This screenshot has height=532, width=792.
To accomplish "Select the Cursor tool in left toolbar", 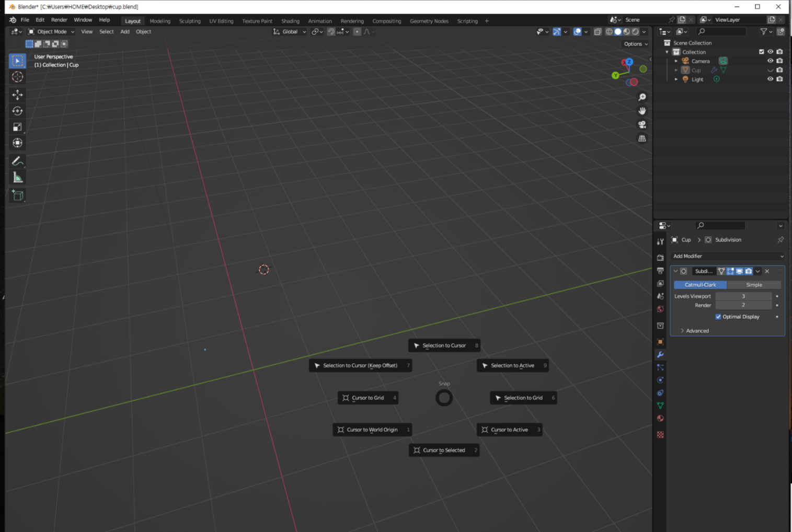I will click(17, 77).
